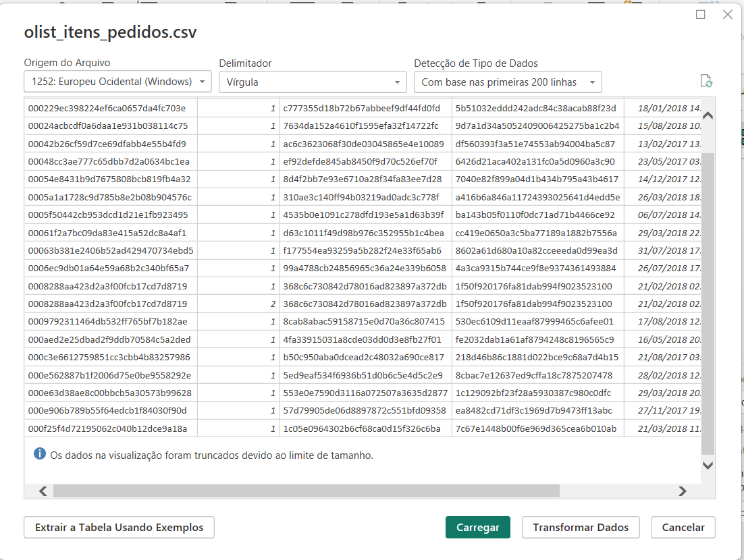
Task: Select cell 0006ec9db01a64e59a68b2c340bf65a7
Action: click(x=111, y=269)
